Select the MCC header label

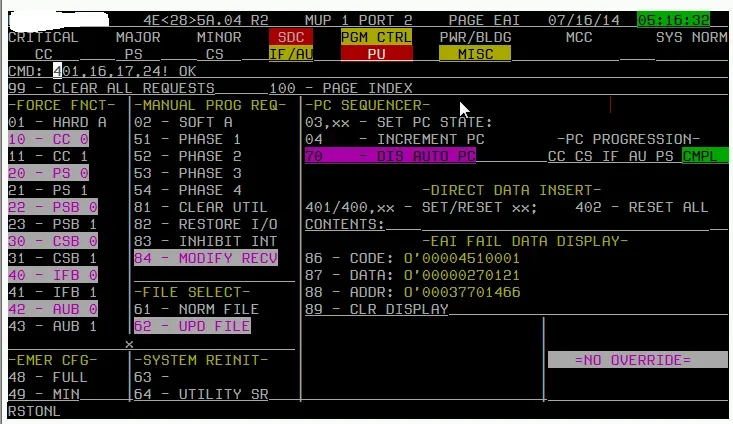[579, 37]
